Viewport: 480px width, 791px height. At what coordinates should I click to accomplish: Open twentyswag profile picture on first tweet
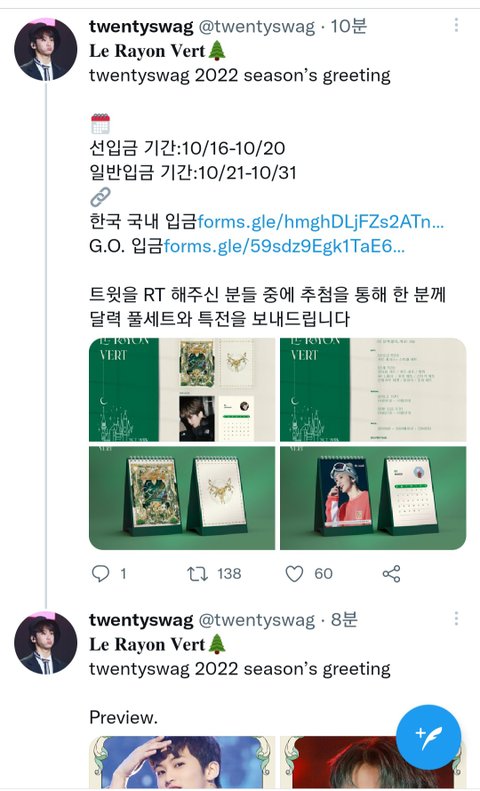[x=46, y=49]
